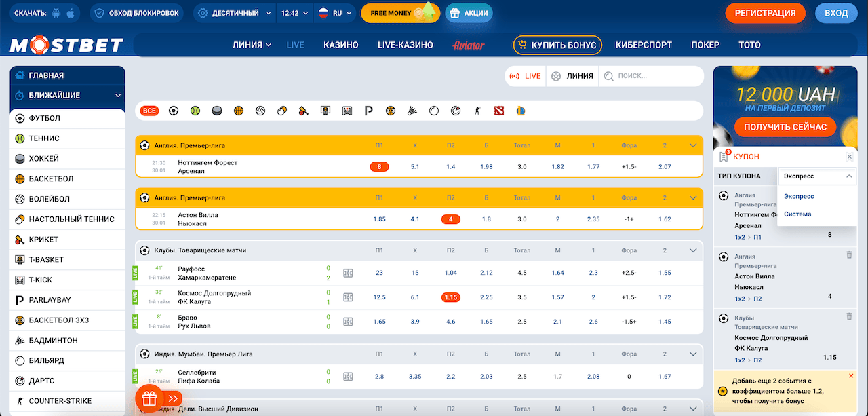Toggle X odds 5.1 for Ноттингем Форест match
The image size is (868, 416).
click(x=415, y=166)
